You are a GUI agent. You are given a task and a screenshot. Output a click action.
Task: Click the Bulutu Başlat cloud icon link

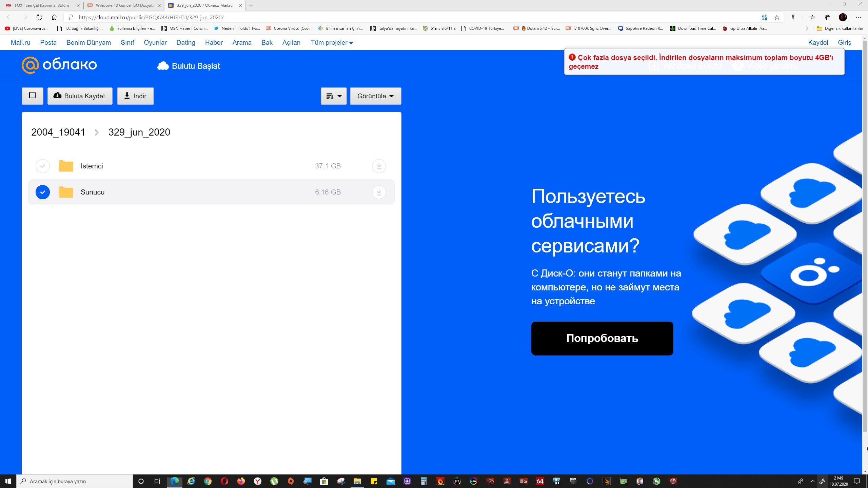point(189,66)
